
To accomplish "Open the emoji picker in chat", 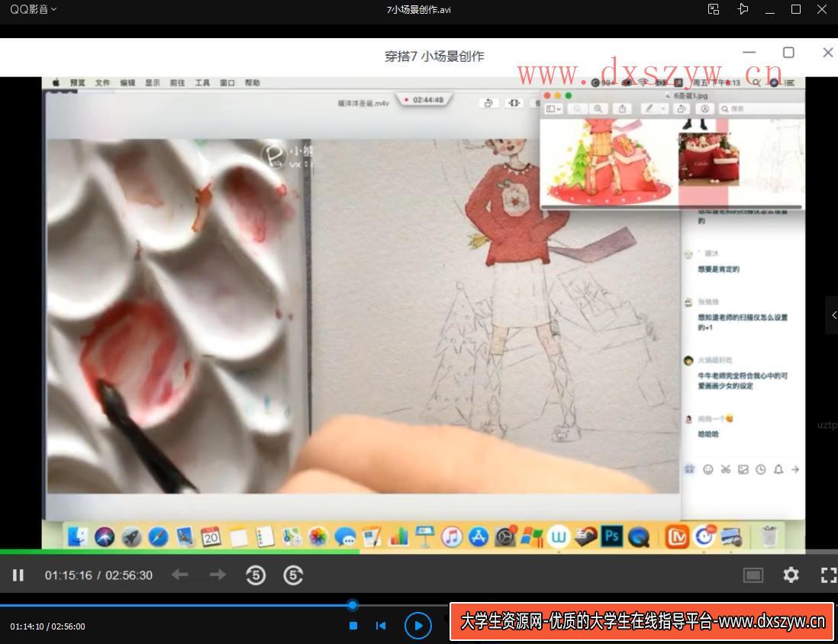I will point(707,469).
